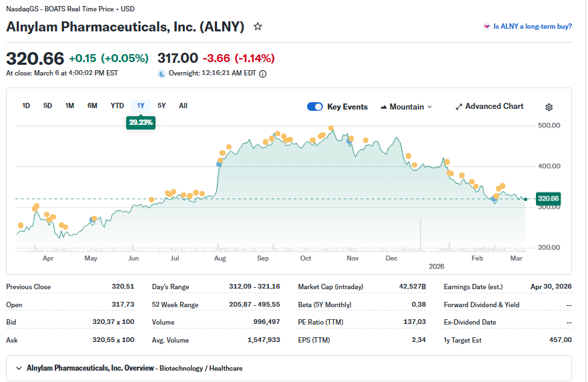Click the Ex-Dividend Date label

(x=469, y=323)
